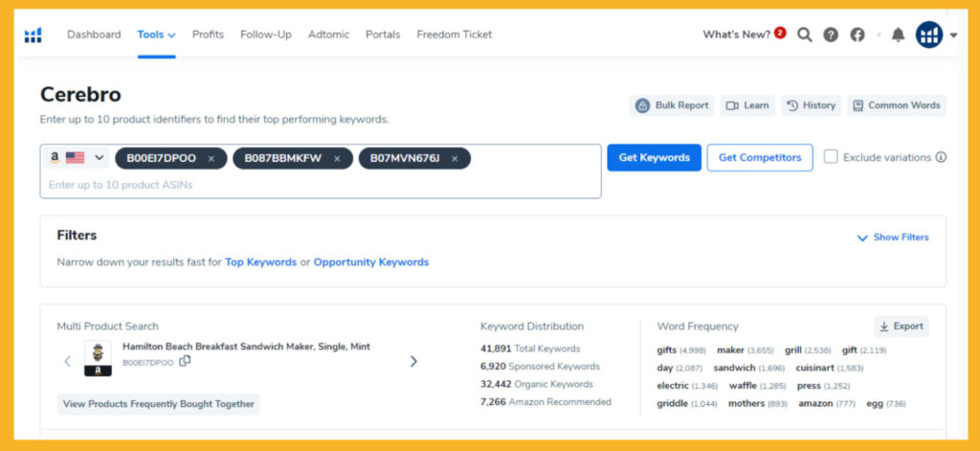Copy ASIN B00EI7DPOO with copy icon
This screenshot has width=980, height=451.
tap(186, 362)
